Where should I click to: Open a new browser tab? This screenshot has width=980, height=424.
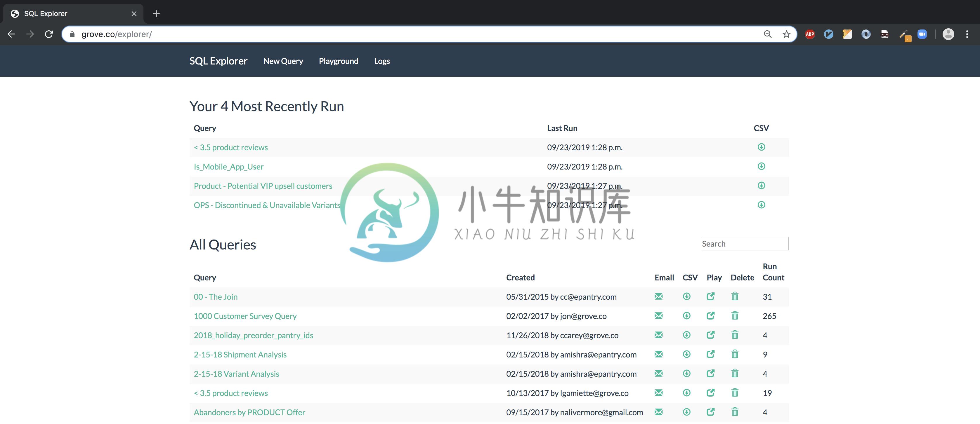coord(156,14)
